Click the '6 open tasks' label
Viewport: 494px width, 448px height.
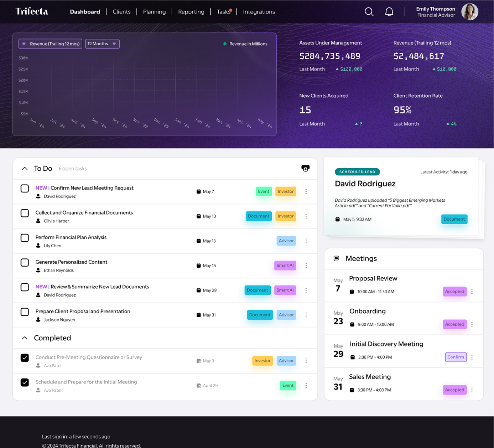click(73, 169)
